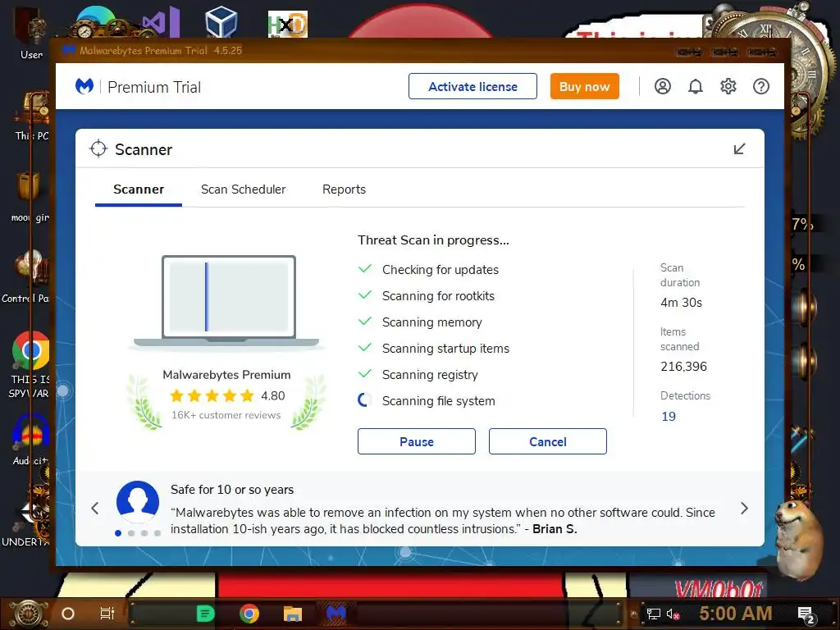The width and height of the screenshot is (840, 630).
Task: Open the Visual Studio desktop icon
Action: coord(161,22)
